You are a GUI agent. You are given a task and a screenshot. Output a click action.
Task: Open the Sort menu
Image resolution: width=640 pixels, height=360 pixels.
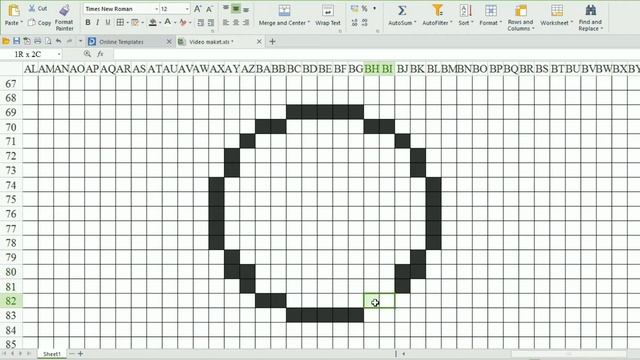pyautogui.click(x=465, y=16)
